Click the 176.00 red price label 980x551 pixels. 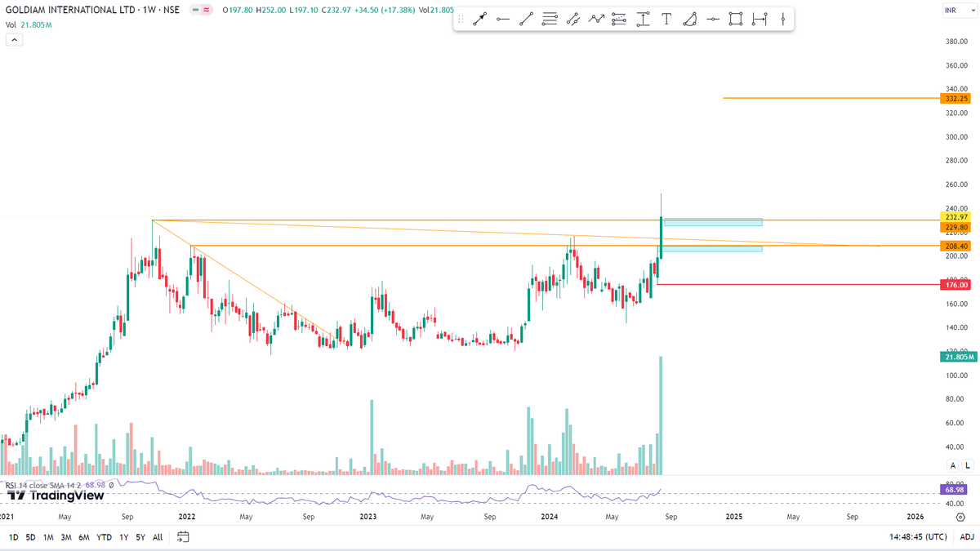955,285
